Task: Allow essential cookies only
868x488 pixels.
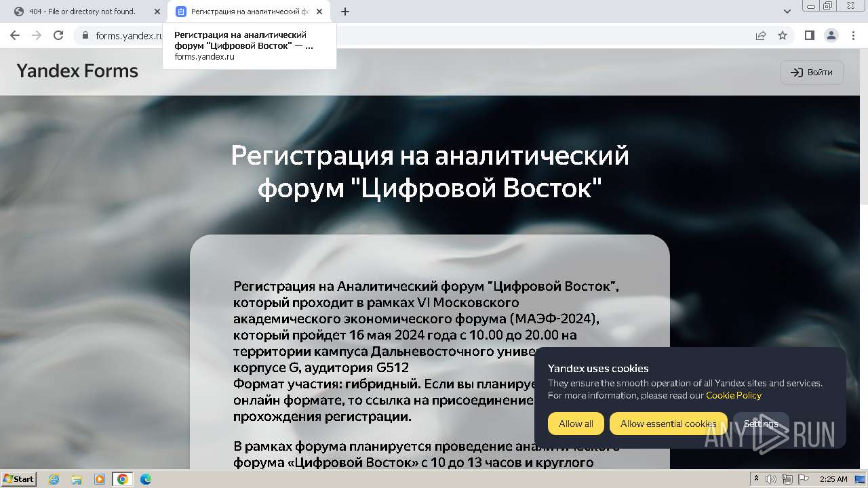Action: click(668, 424)
